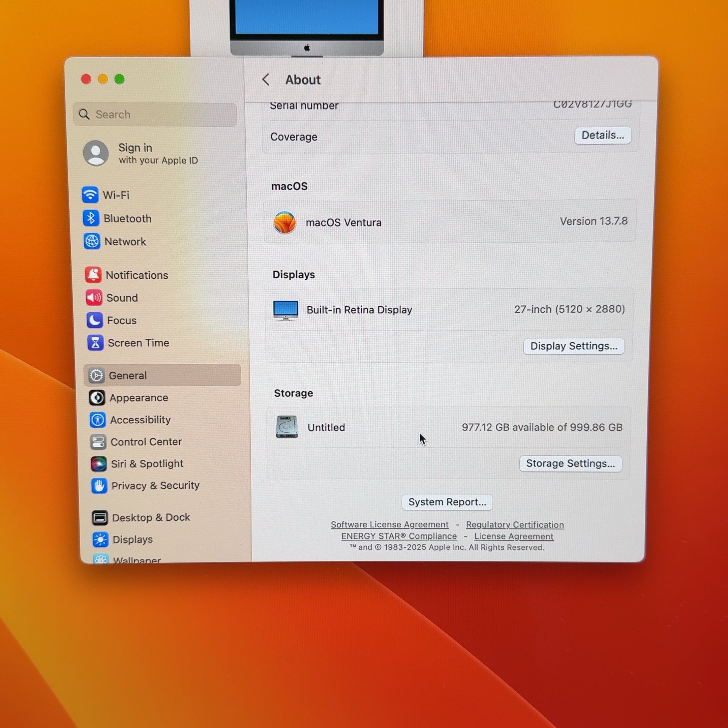Image resolution: width=728 pixels, height=728 pixels.
Task: Open the Wallpaper flower icon
Action: point(101,558)
